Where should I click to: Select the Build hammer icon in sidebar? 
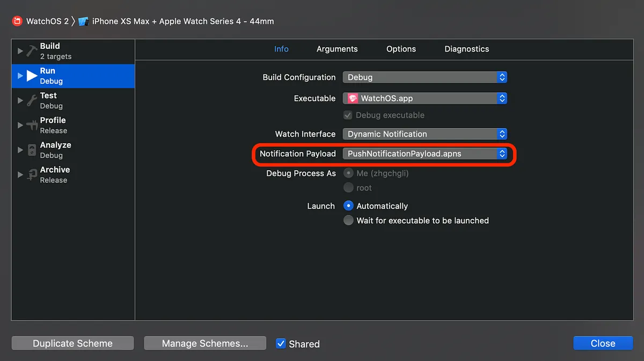point(31,50)
